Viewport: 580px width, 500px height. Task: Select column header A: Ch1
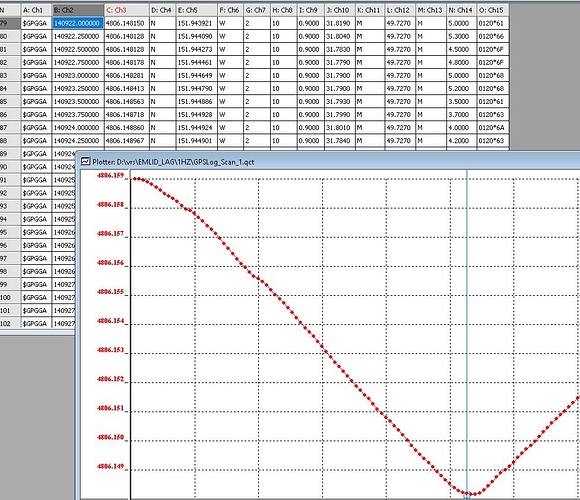[x=36, y=10]
